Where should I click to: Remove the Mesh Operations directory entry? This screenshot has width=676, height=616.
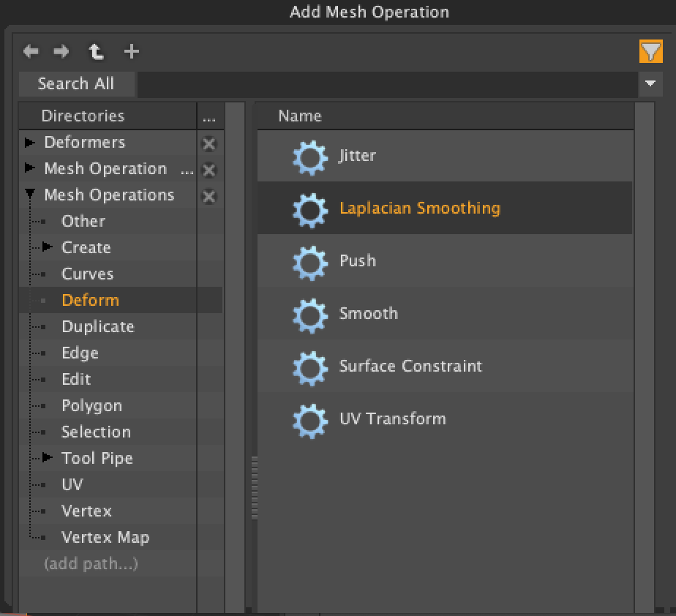[209, 196]
